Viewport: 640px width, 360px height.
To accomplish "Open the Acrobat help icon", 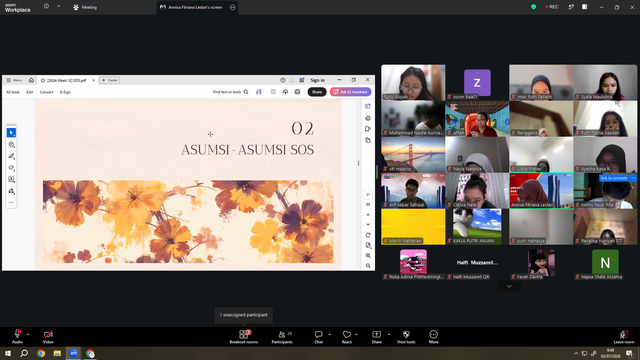I will 282,80.
